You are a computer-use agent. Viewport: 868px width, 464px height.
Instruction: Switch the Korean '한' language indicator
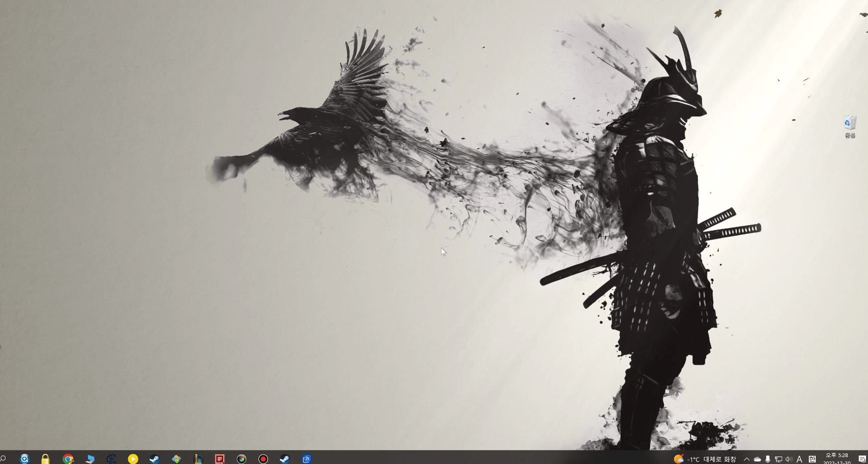[x=812, y=459]
